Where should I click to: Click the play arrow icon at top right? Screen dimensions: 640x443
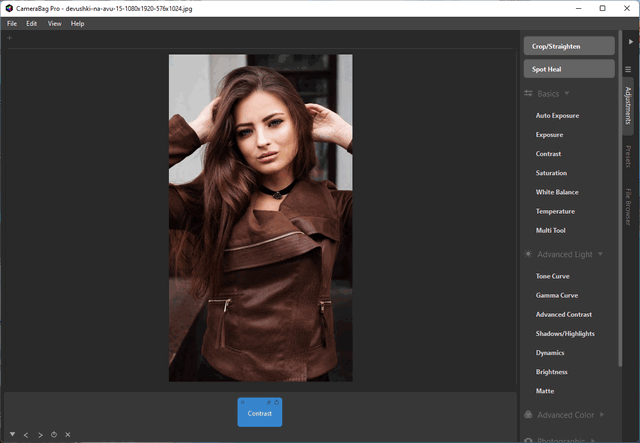pos(631,41)
